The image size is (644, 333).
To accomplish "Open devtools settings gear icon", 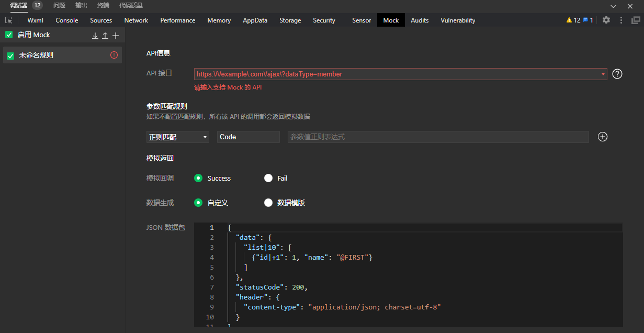I will [x=606, y=20].
